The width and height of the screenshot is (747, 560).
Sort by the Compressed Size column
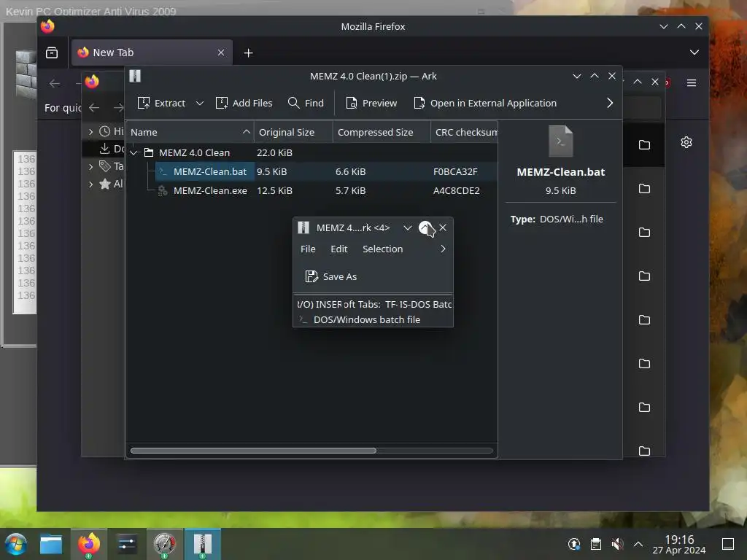point(382,133)
